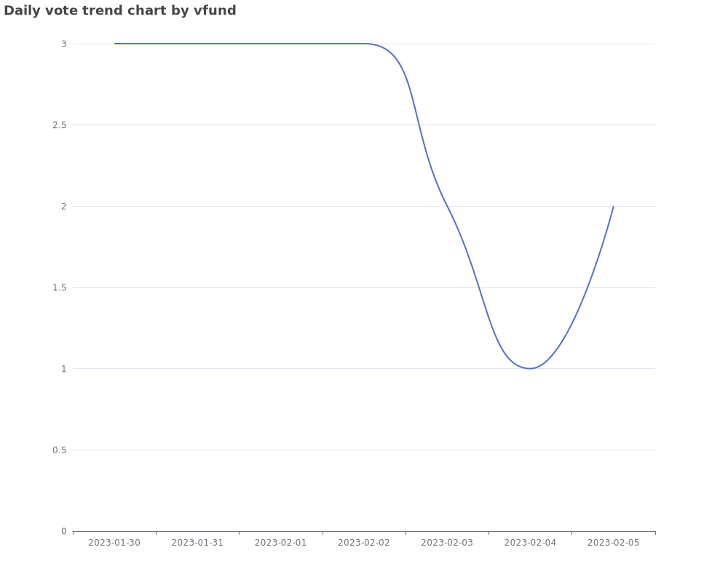This screenshot has height=582, width=728.
Task: Click the y-axis label 2.5
Action: [x=60, y=125]
